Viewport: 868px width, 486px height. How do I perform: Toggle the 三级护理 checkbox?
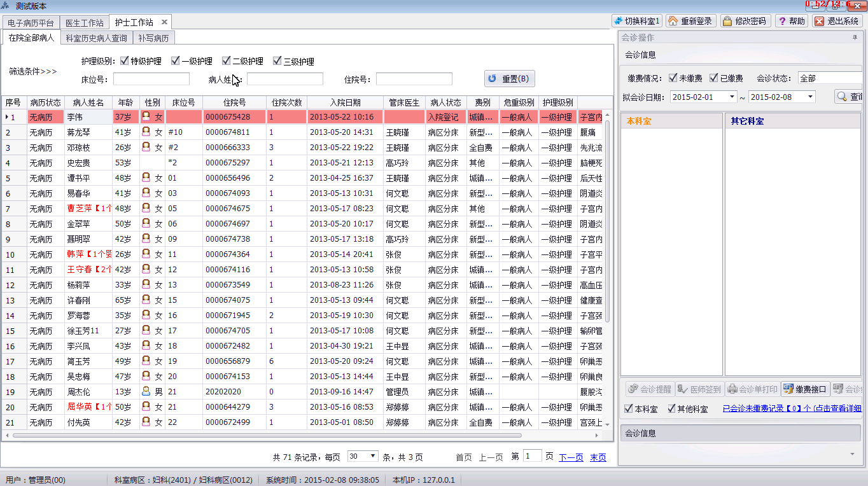click(x=277, y=61)
